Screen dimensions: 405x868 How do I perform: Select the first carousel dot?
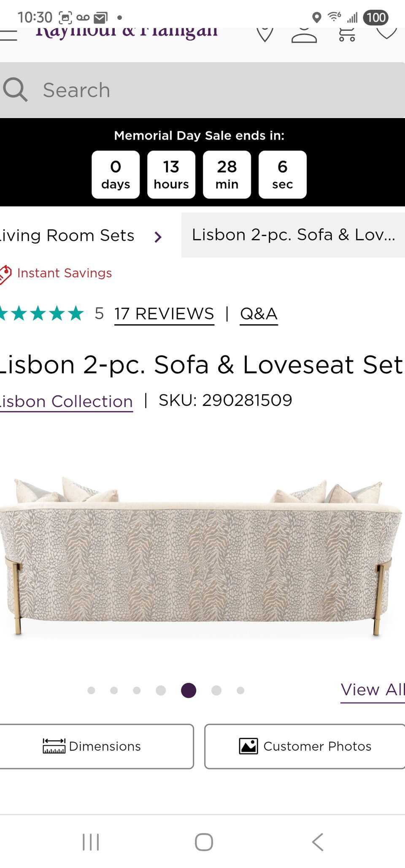(x=91, y=691)
